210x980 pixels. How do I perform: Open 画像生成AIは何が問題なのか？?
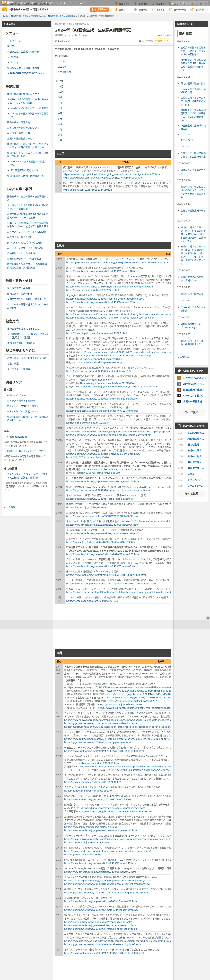pyautogui.click(x=23, y=94)
